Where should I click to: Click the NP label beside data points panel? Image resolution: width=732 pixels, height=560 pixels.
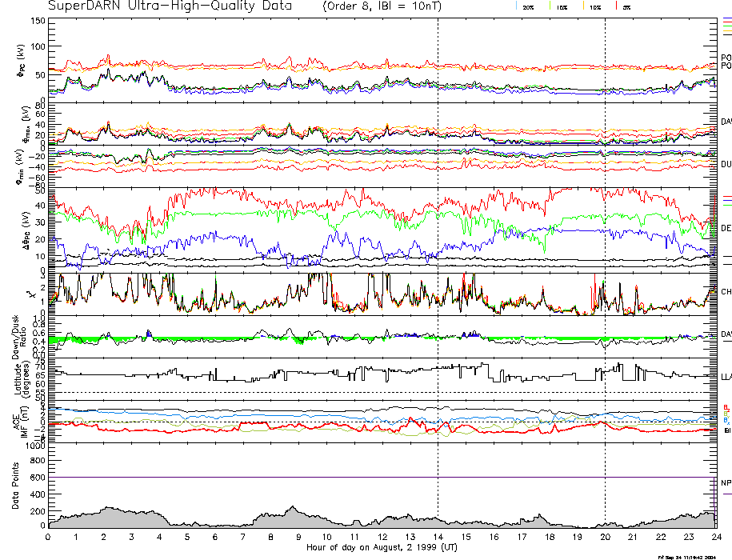click(x=726, y=483)
